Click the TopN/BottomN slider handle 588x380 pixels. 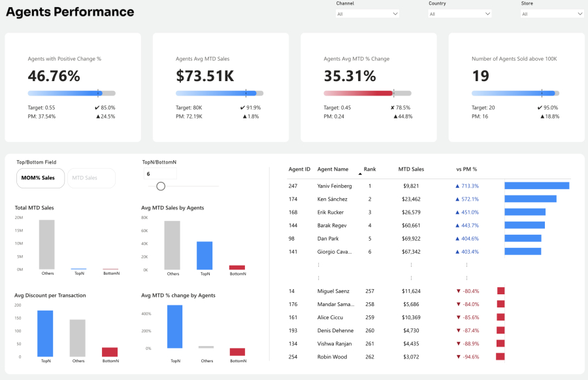tap(161, 186)
